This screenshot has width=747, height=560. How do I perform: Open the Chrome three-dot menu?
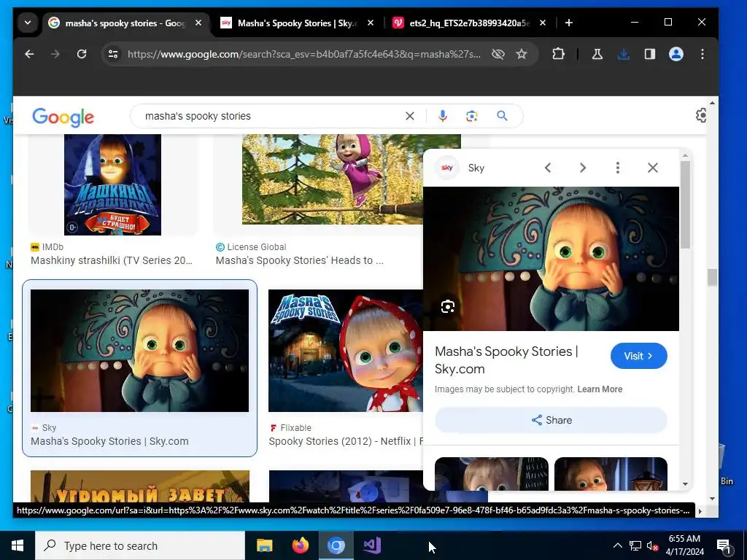tap(703, 54)
